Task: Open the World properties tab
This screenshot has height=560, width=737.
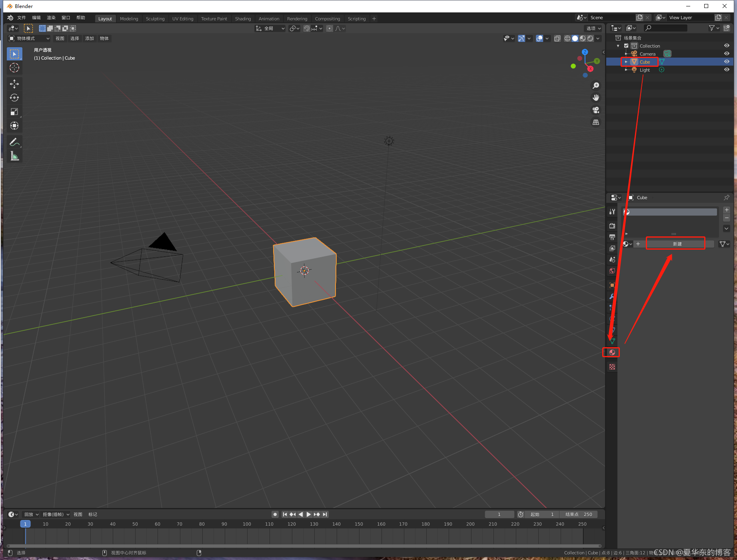Action: tap(612, 271)
